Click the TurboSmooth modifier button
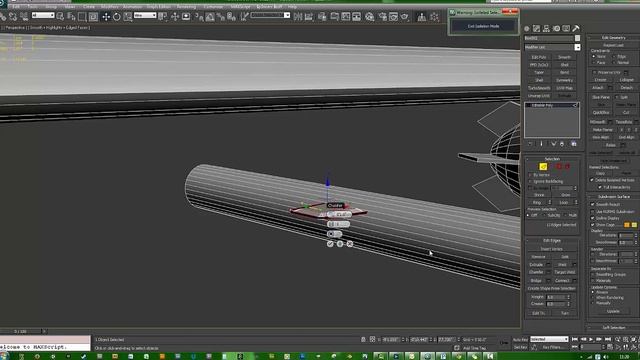Screen dimensions: 640x360 (539, 88)
